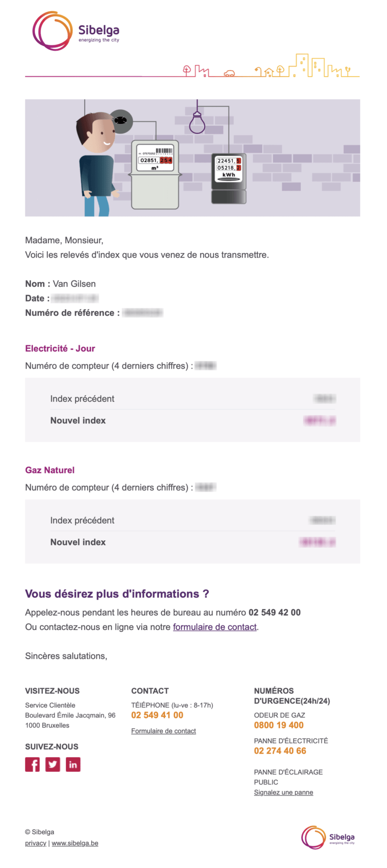
Task: Click the 'Electricité - Jour' heading
Action: (x=60, y=348)
